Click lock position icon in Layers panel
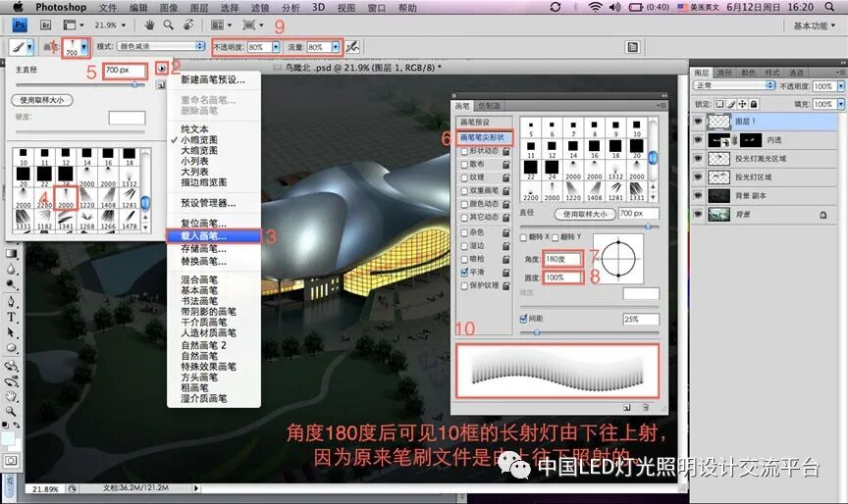Screen dimensions: 848x504 pos(743,104)
